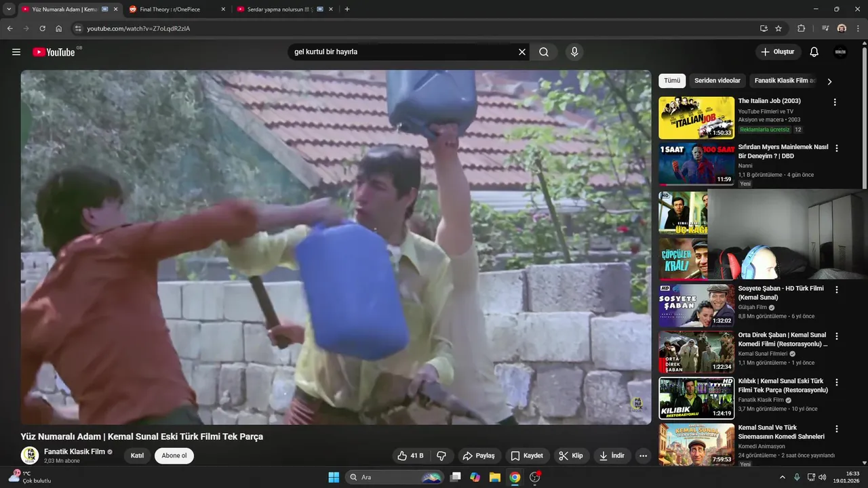Subscribe using Abone ol button
868x488 pixels.
tap(174, 455)
